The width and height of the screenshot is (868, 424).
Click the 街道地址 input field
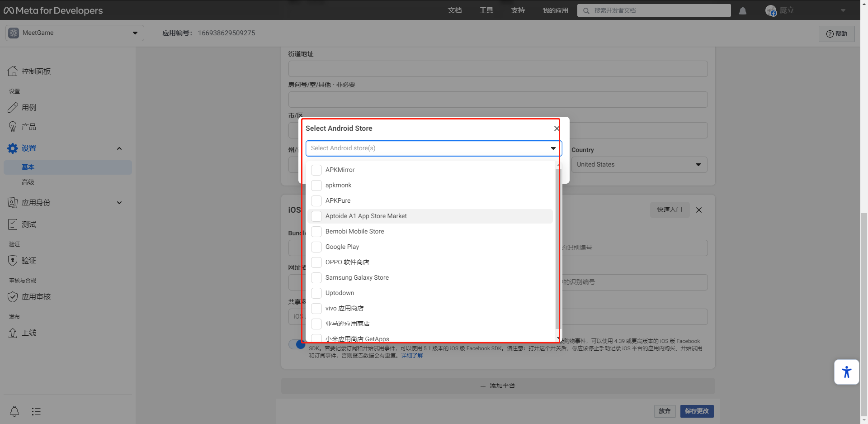pos(498,69)
